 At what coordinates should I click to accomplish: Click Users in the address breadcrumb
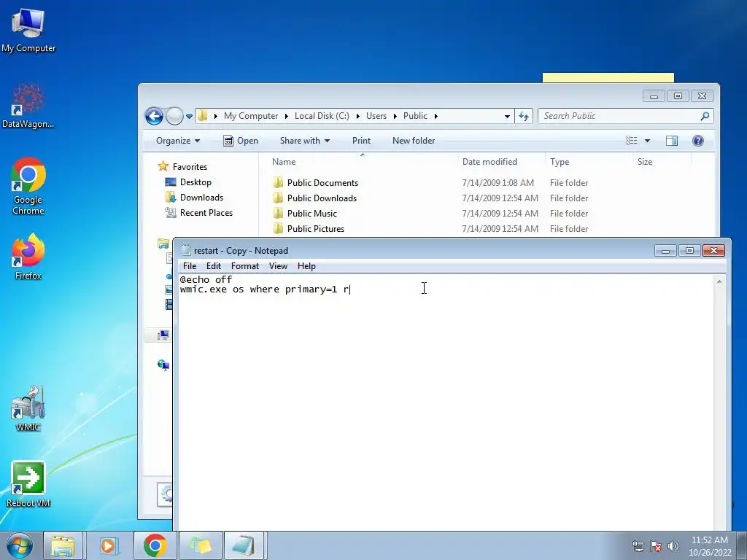click(376, 116)
